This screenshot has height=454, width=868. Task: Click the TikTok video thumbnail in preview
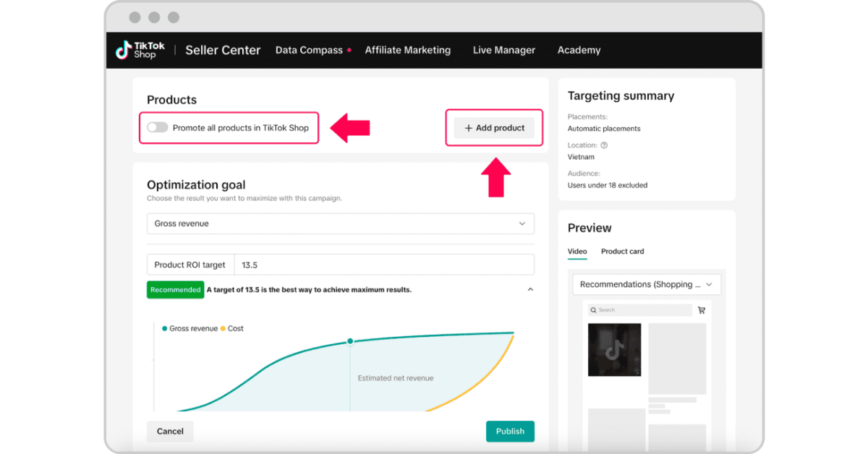click(614, 350)
